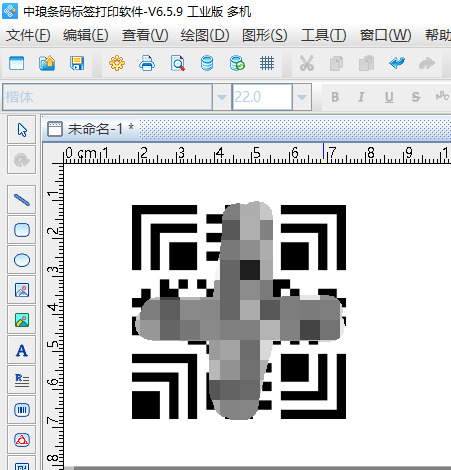Select the insert picture tool
451x470 pixels.
click(22, 290)
